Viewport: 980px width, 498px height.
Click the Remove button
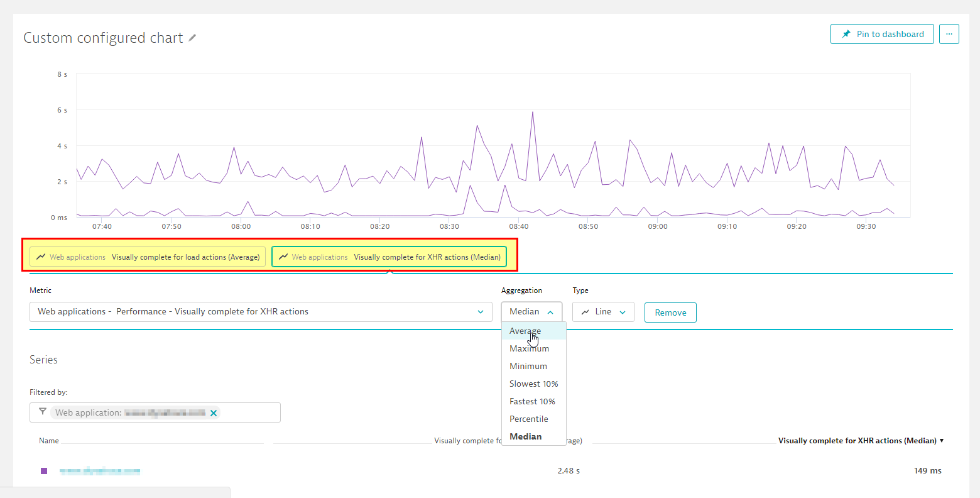670,313
